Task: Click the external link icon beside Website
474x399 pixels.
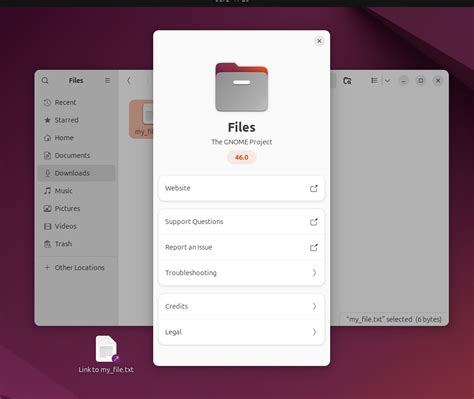Action: pyautogui.click(x=314, y=188)
